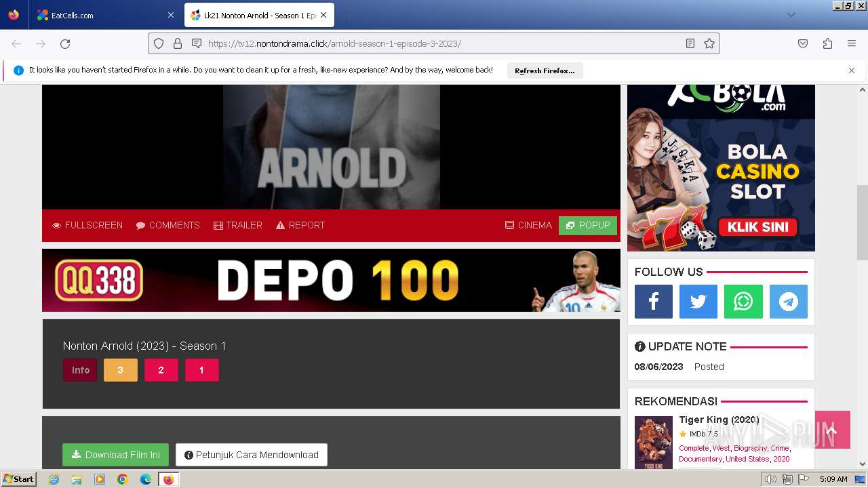Click the taskbar clock showing 5:09 AM

(833, 479)
